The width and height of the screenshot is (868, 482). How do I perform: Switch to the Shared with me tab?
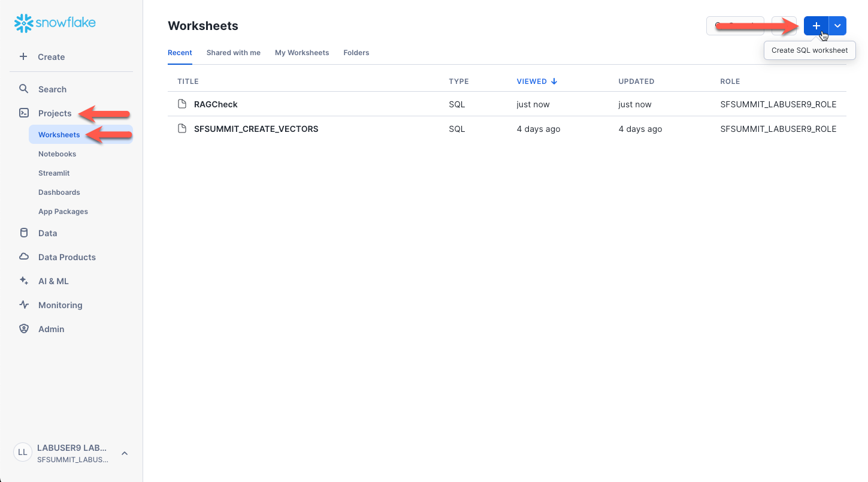233,53
